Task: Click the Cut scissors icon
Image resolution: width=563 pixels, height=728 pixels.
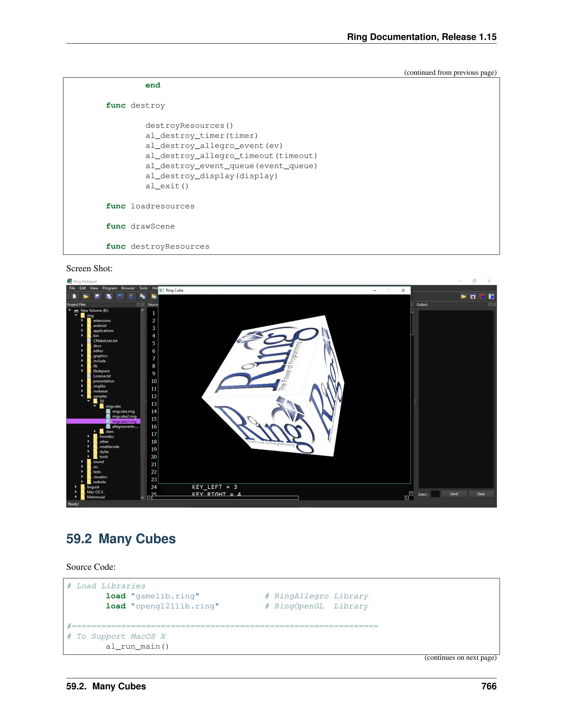Action: 131,296
